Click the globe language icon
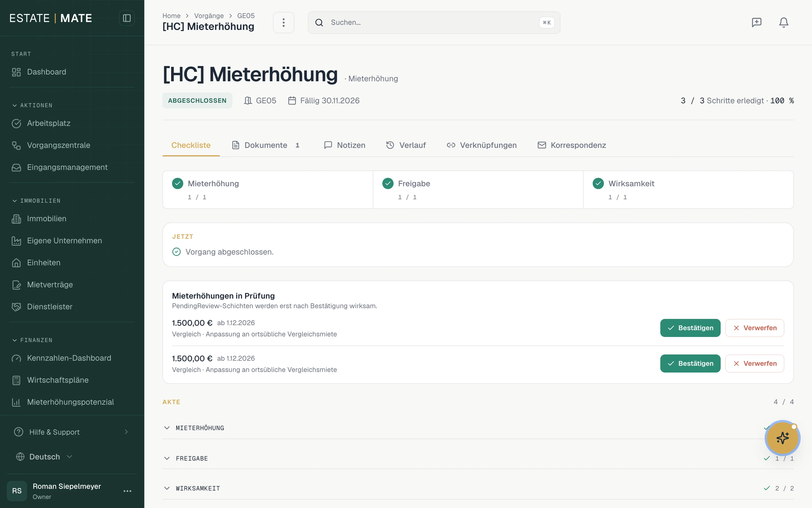 click(x=21, y=457)
